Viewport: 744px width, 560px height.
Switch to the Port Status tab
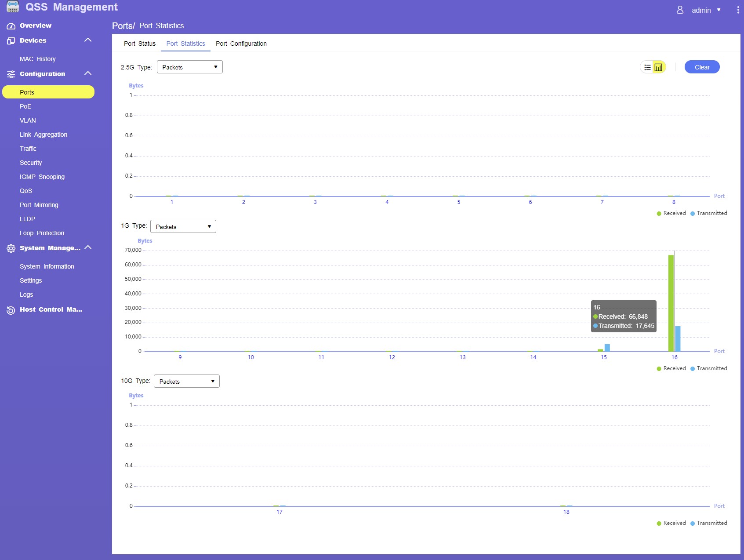(x=139, y=44)
